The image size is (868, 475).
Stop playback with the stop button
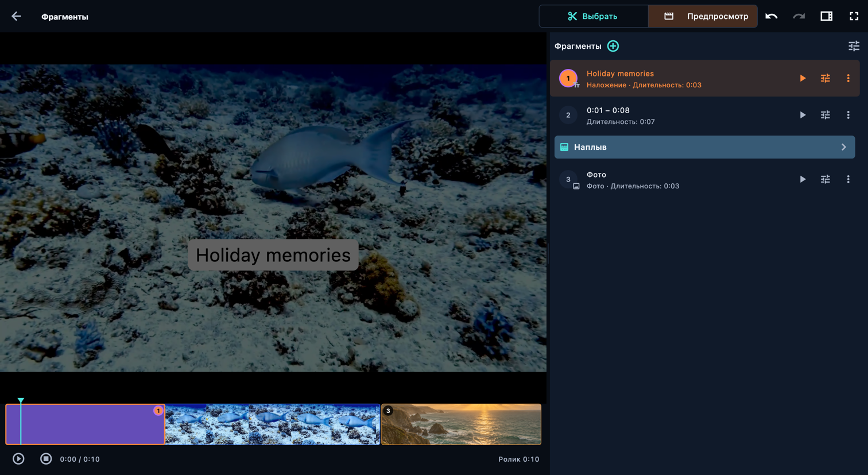46,459
